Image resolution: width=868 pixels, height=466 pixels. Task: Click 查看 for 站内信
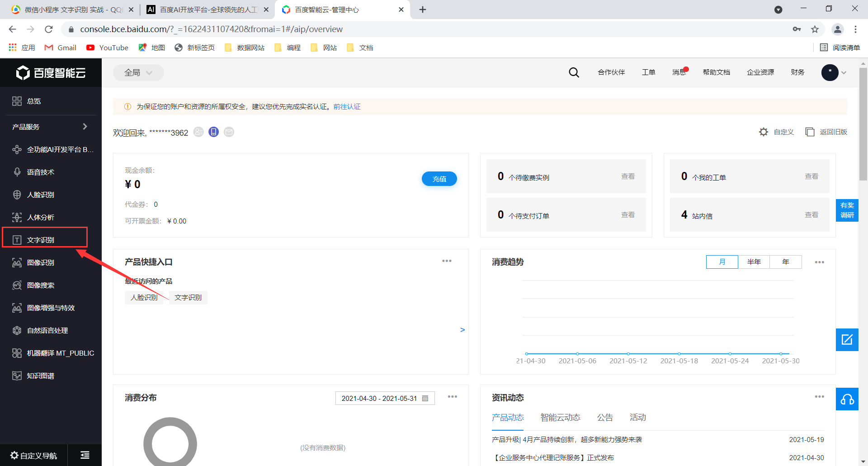pos(811,215)
